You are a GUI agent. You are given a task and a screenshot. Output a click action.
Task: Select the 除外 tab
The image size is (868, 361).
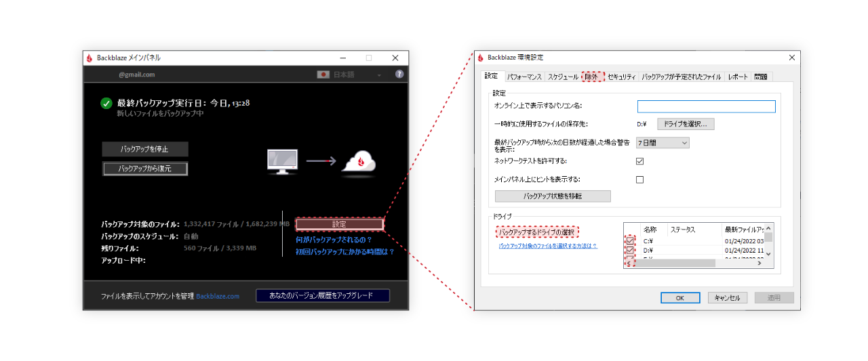[x=593, y=77]
